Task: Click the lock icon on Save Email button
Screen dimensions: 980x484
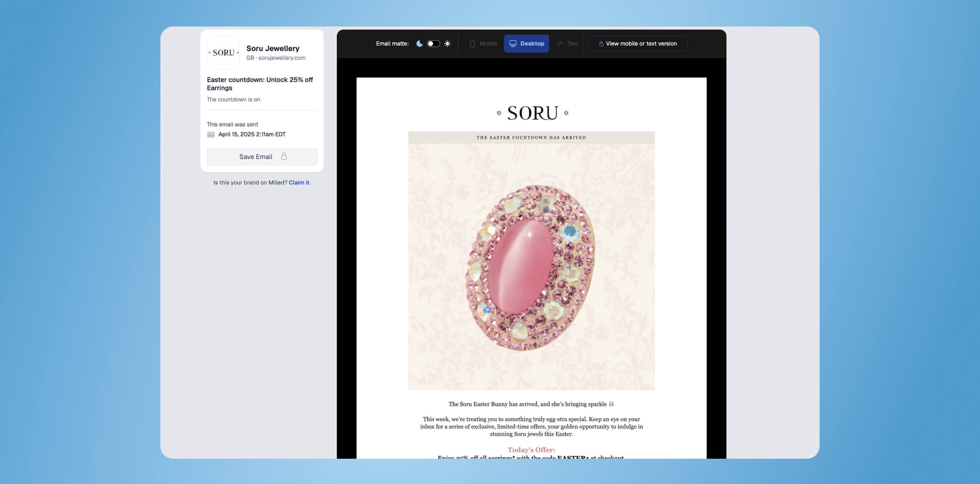Action: pos(284,156)
